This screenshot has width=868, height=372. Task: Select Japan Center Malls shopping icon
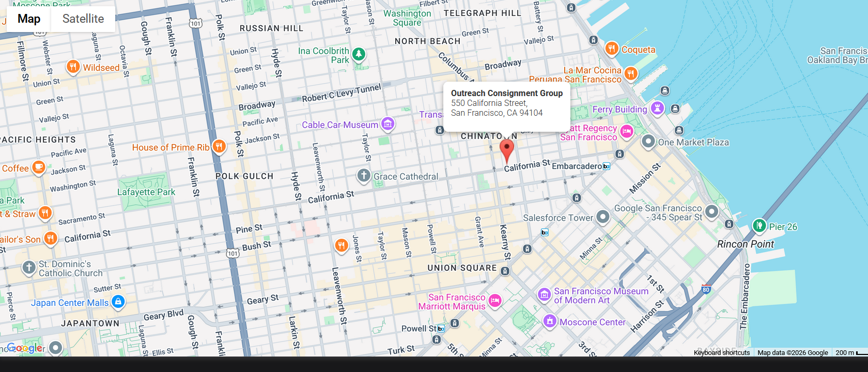point(118,302)
